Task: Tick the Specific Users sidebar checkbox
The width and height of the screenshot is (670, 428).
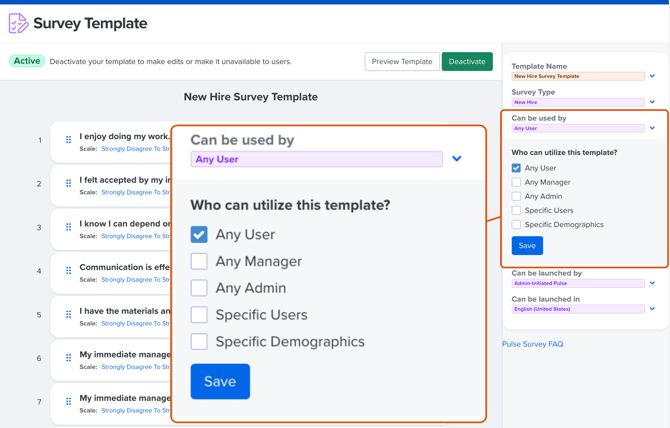Action: tap(516, 210)
